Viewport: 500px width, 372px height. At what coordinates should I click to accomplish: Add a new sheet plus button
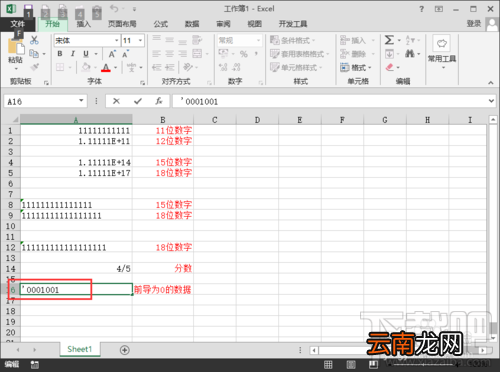[124, 350]
